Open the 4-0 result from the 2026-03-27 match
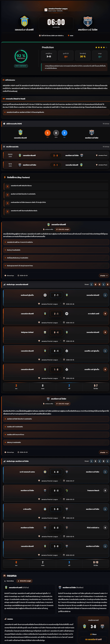 [x=56, y=472]
